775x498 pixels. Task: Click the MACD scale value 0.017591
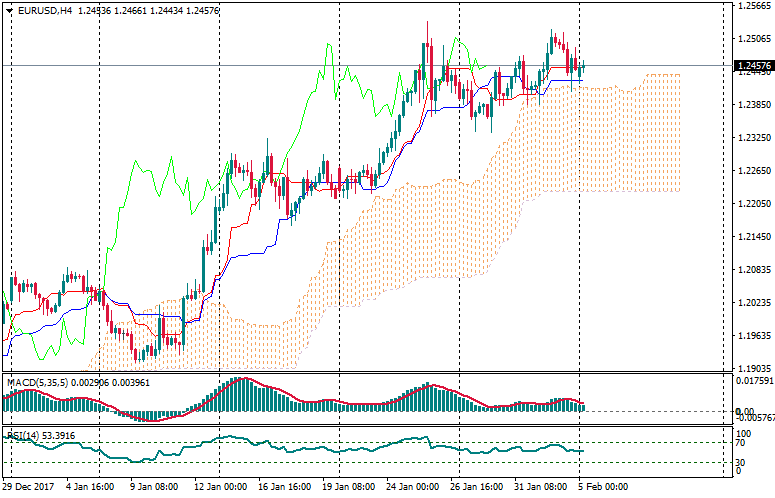point(753,380)
